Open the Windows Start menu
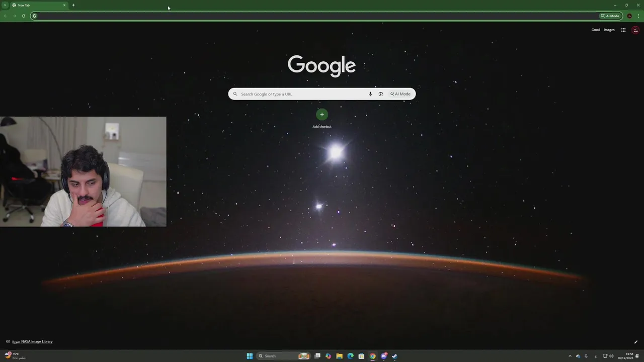The width and height of the screenshot is (644, 362). point(250,356)
